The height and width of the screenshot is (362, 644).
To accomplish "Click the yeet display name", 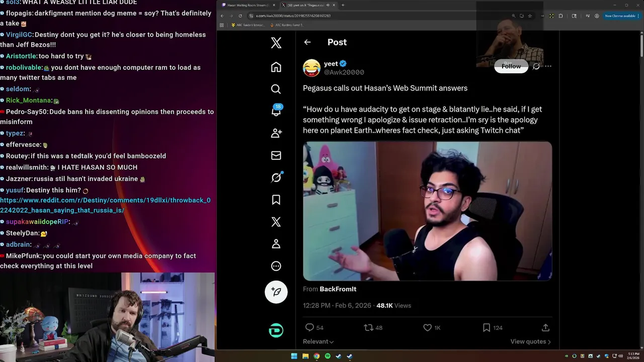I will tap(331, 63).
